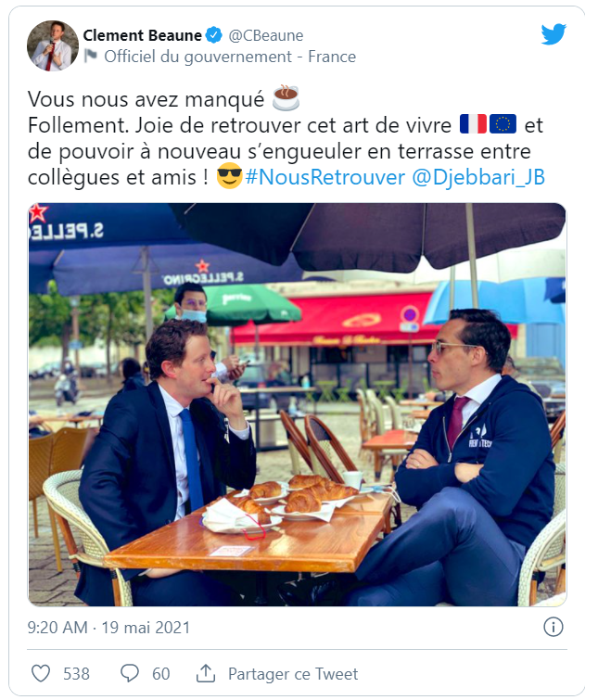Open Clement Beaune's profile avatar
Screen dimensions: 598x700
click(x=53, y=45)
